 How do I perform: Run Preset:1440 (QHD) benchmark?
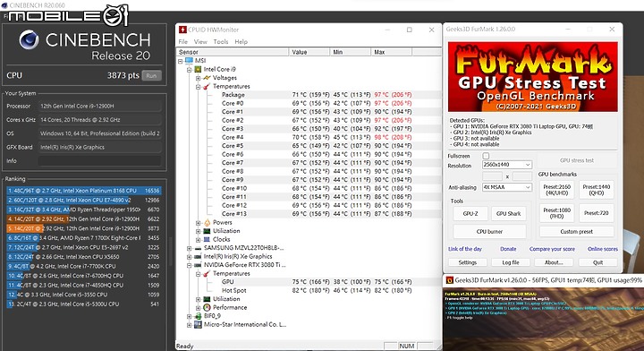(x=597, y=190)
